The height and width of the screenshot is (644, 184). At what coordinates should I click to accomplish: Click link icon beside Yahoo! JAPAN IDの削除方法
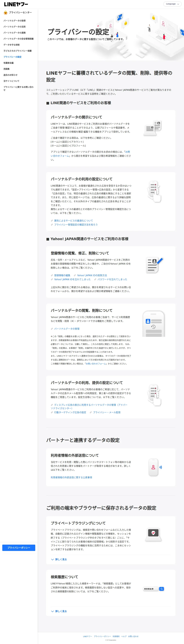[75, 275]
